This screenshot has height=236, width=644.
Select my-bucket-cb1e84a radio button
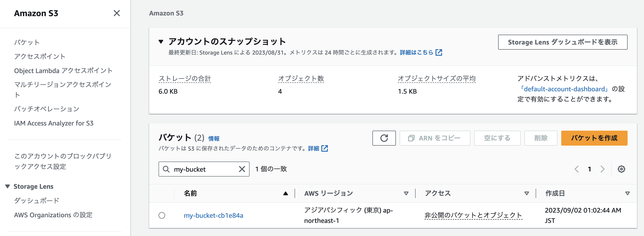click(x=162, y=215)
